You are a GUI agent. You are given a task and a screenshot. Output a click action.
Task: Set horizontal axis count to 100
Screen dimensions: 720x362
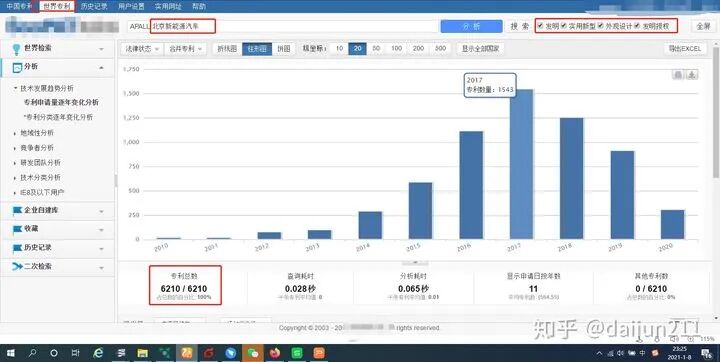point(396,48)
